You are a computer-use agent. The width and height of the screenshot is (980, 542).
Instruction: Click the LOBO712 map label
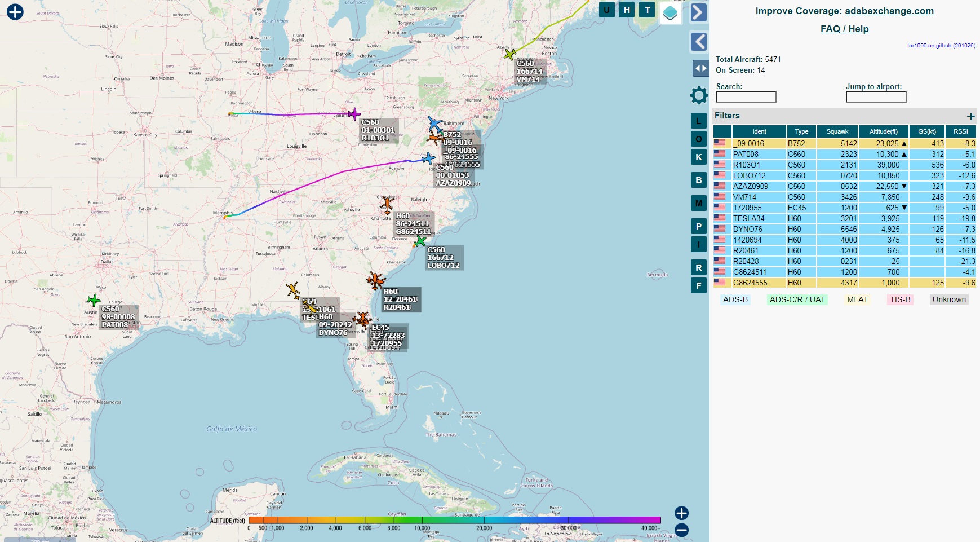tap(444, 258)
